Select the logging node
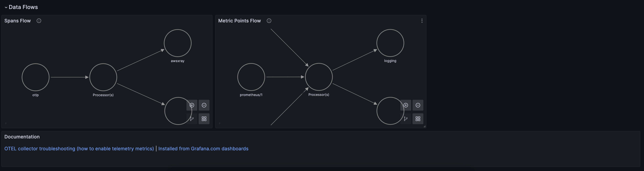 click(390, 43)
